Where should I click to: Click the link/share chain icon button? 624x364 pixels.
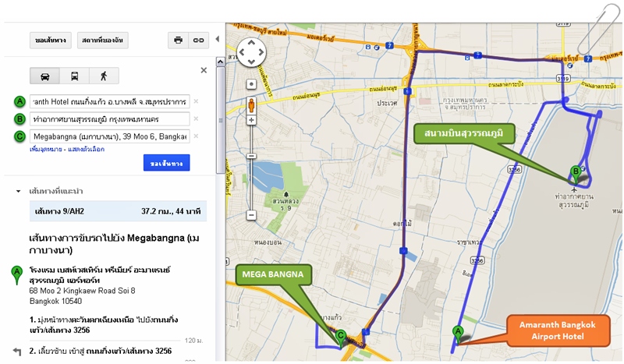point(199,41)
